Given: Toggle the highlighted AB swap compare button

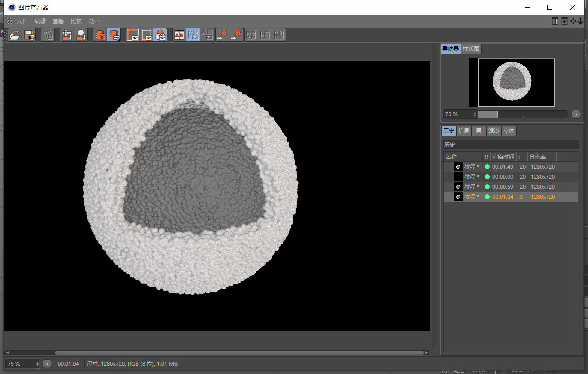Looking at the screenshot, I should pos(193,35).
